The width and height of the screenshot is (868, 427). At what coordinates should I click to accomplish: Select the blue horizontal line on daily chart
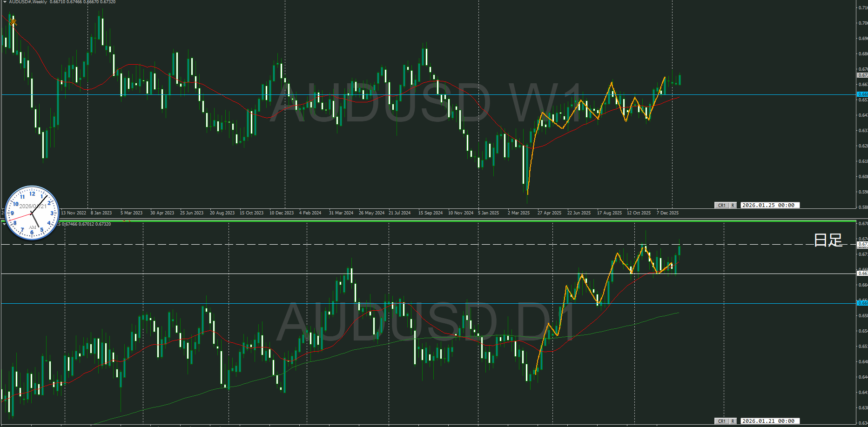[419, 303]
